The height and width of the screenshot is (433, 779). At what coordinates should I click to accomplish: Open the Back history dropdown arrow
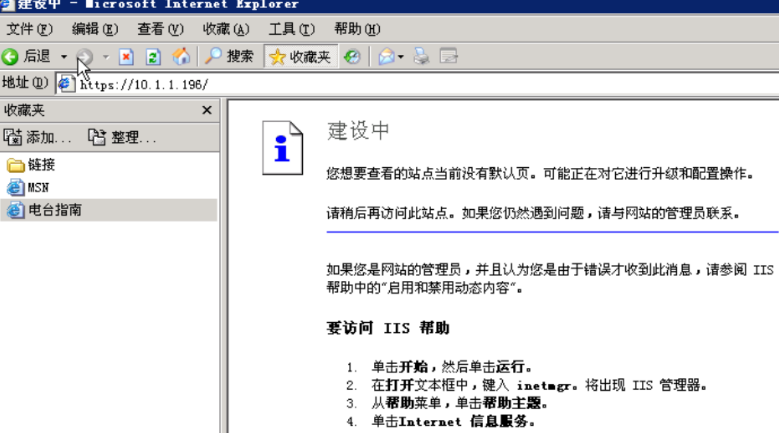pyautogui.click(x=64, y=57)
